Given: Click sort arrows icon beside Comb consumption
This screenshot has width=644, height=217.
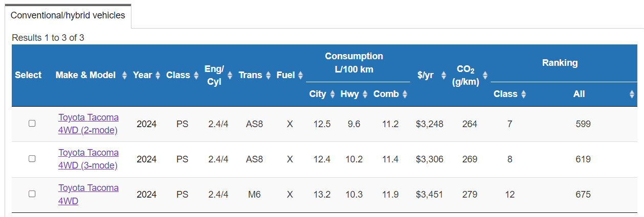Looking at the screenshot, I should coord(405,94).
